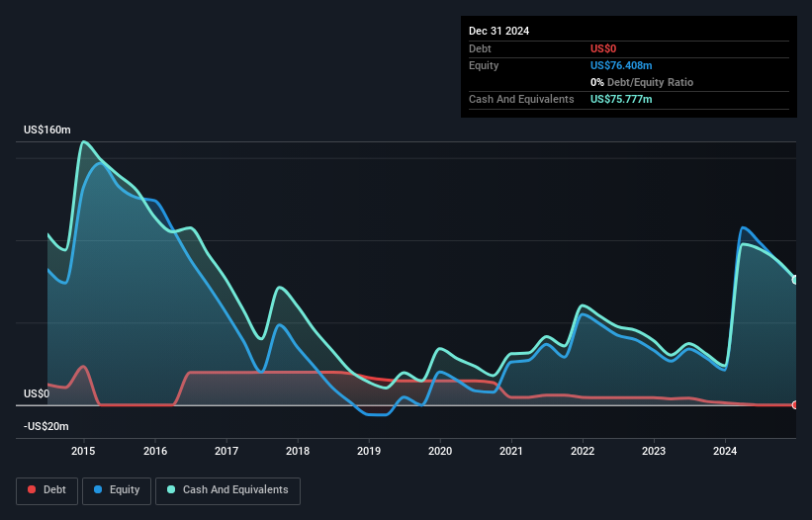The width and height of the screenshot is (812, 520).
Task: Click the 2024 x-axis label
Action: tap(725, 451)
